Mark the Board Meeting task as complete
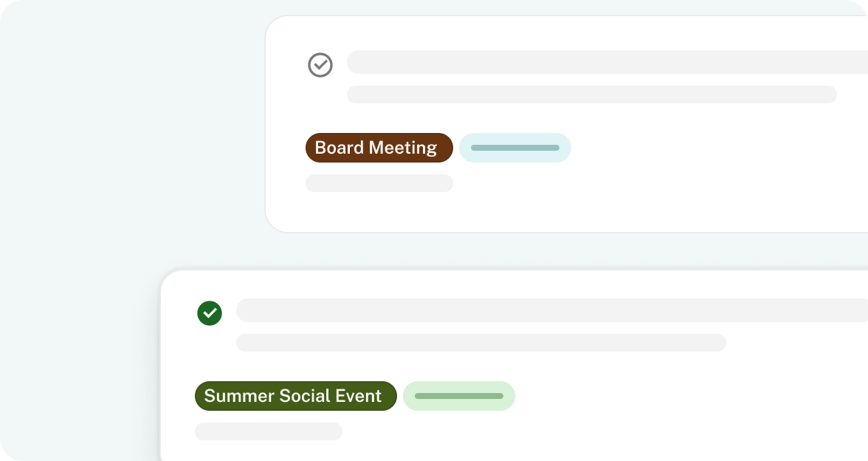 point(320,65)
